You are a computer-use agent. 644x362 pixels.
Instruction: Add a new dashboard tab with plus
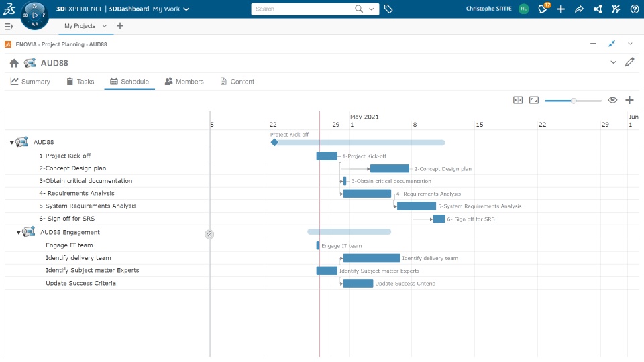(120, 26)
